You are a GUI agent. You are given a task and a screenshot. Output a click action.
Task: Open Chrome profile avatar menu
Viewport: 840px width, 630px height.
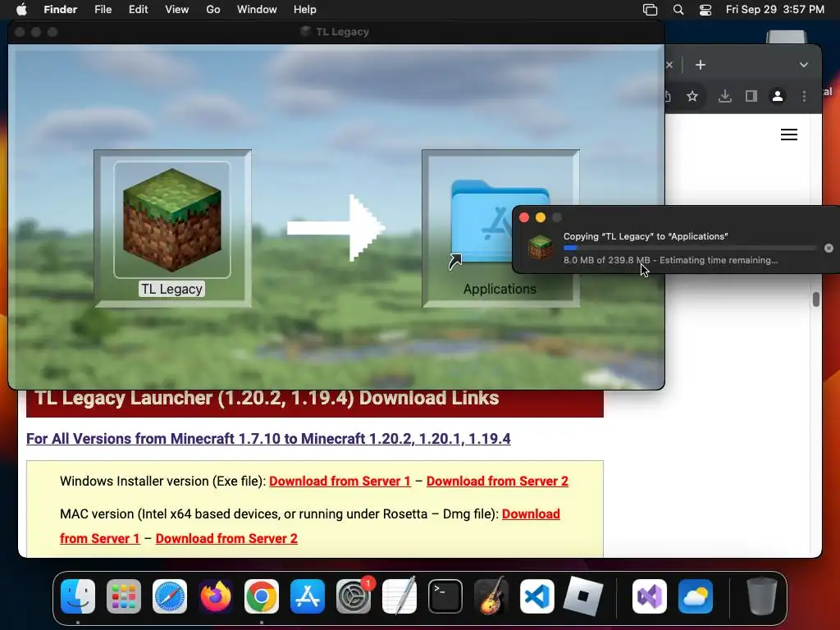click(x=778, y=96)
